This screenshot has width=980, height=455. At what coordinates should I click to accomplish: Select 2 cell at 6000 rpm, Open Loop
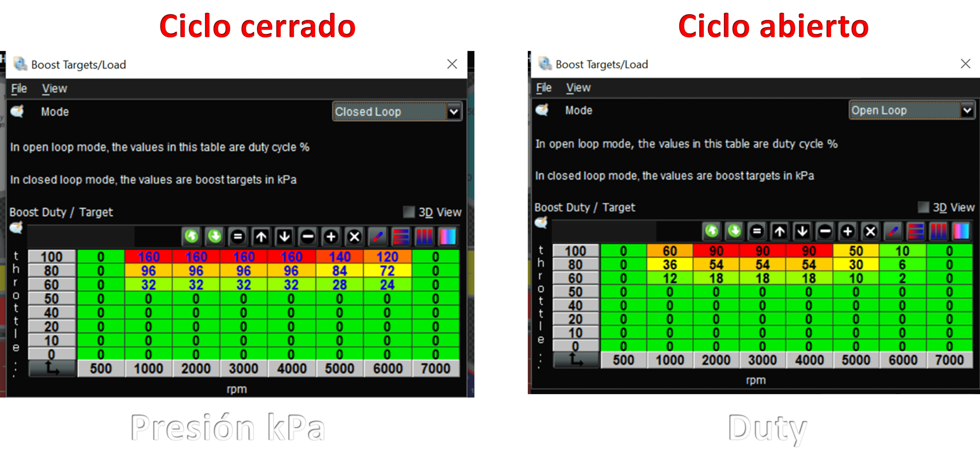(x=902, y=278)
